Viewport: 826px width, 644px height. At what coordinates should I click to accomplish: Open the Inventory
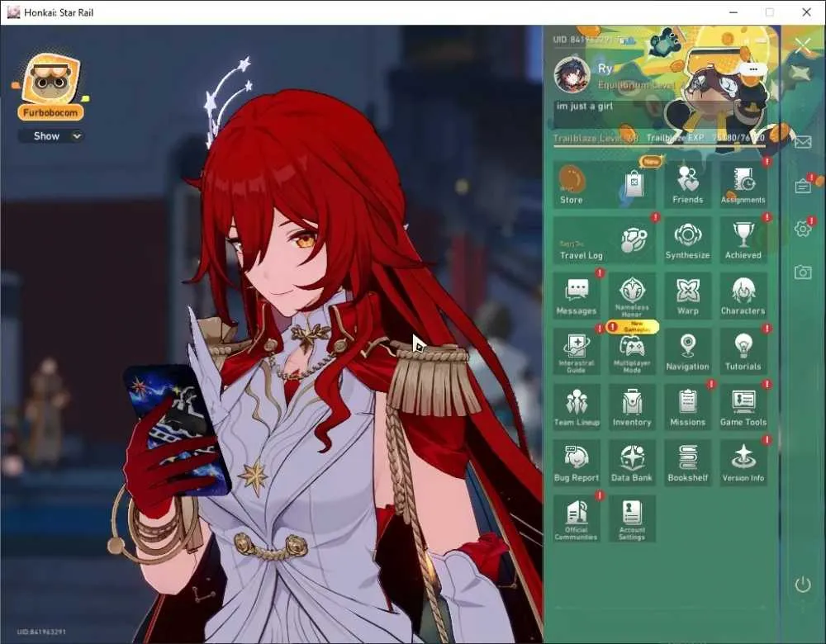[632, 408]
